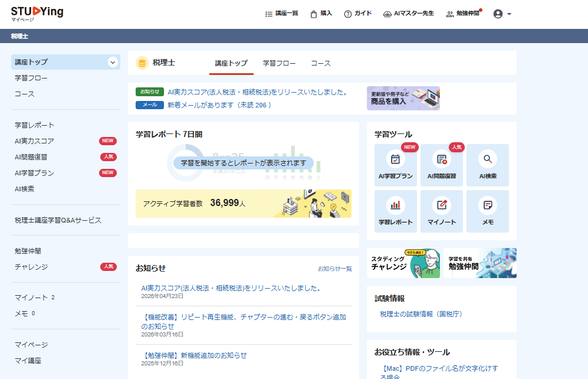The width and height of the screenshot is (588, 379).
Task: Open 税理士の試験情報（国税庁） link
Action: pos(421,314)
